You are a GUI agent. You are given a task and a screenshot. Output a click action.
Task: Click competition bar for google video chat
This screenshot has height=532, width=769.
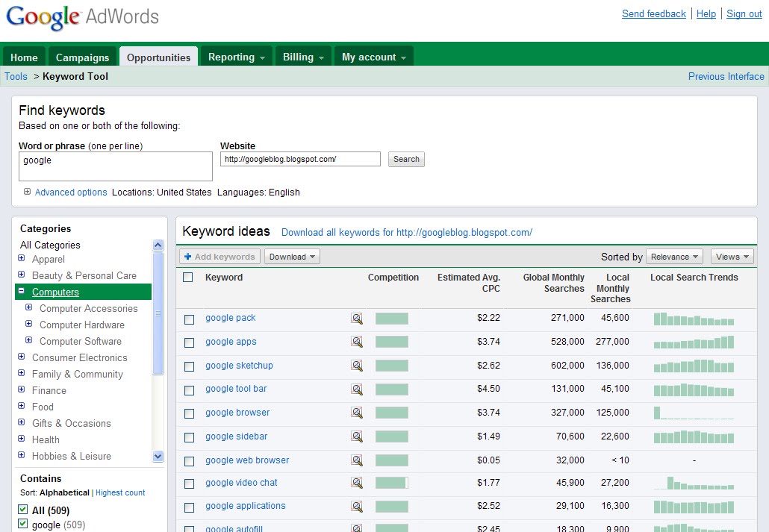pyautogui.click(x=392, y=483)
